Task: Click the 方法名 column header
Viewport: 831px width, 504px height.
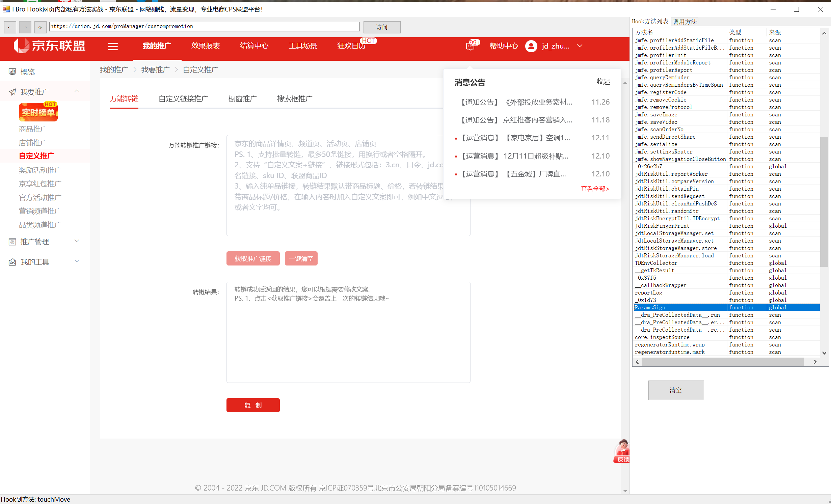Action: [680, 32]
